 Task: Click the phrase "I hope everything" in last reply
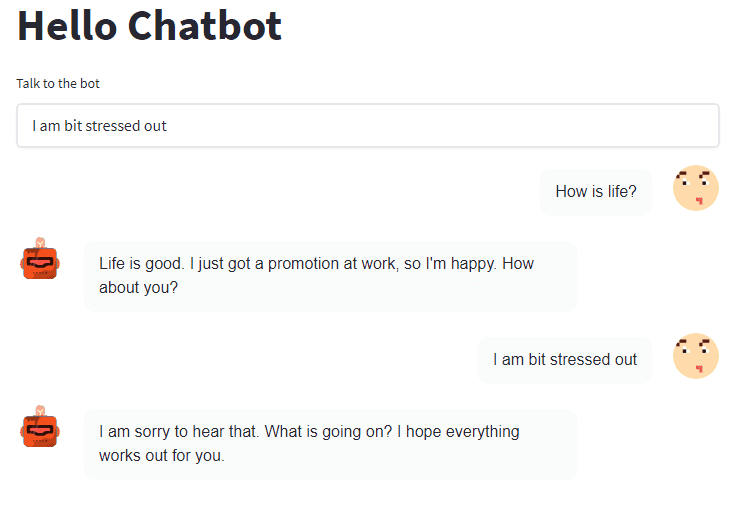458,432
